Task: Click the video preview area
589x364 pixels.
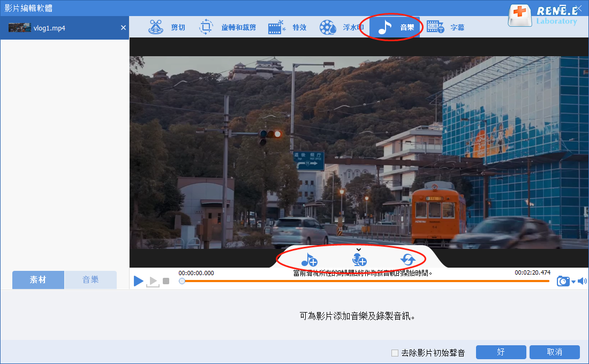Action: click(x=359, y=153)
